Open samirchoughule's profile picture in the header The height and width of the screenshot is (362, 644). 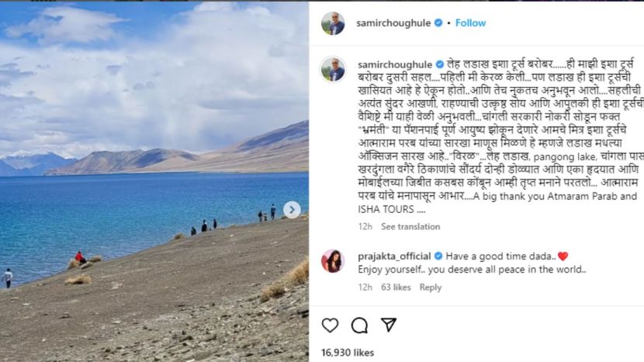point(333,23)
